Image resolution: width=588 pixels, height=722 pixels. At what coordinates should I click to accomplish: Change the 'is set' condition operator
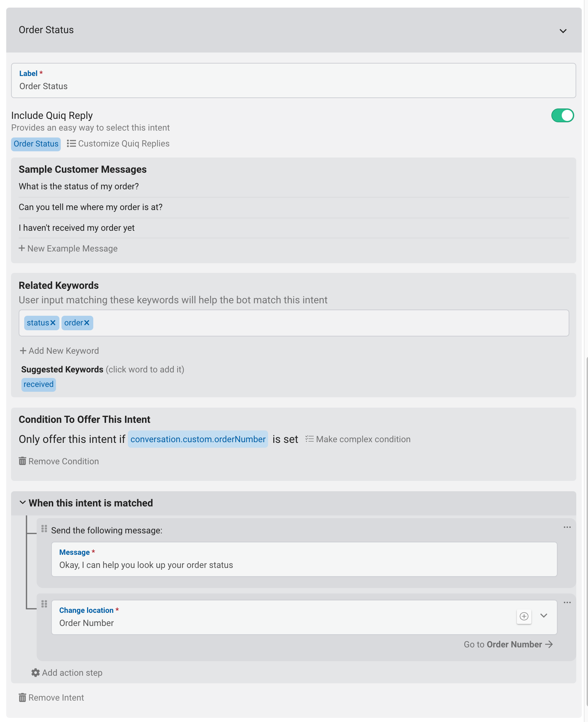tap(285, 439)
